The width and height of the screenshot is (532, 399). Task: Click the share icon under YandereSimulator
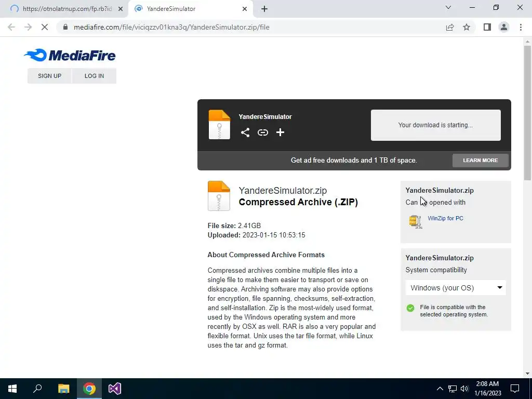tap(245, 132)
